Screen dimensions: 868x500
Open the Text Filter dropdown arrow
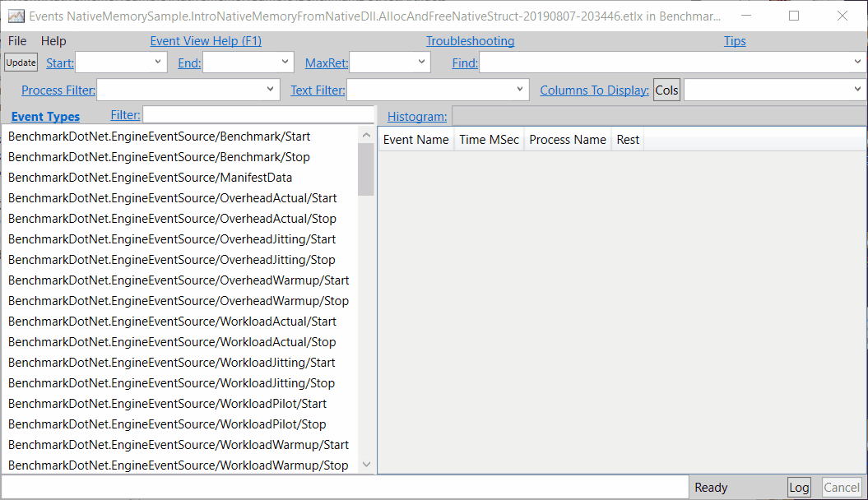[x=520, y=90]
